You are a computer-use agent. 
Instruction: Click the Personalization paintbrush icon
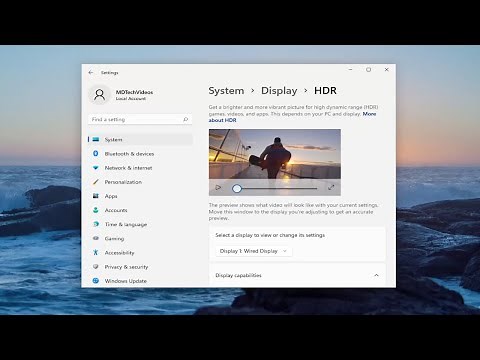tap(96, 182)
